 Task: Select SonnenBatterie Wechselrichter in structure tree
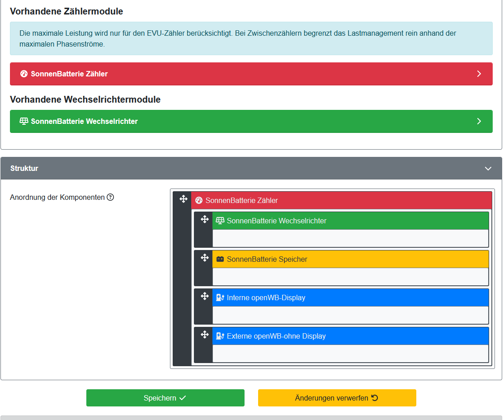[x=350, y=221]
